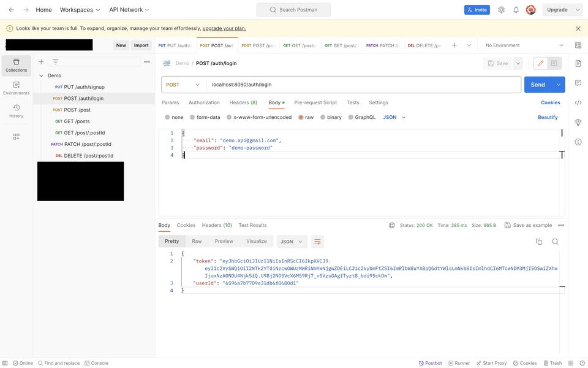The image size is (588, 368).
Task: Copy the response body
Action: tap(539, 242)
